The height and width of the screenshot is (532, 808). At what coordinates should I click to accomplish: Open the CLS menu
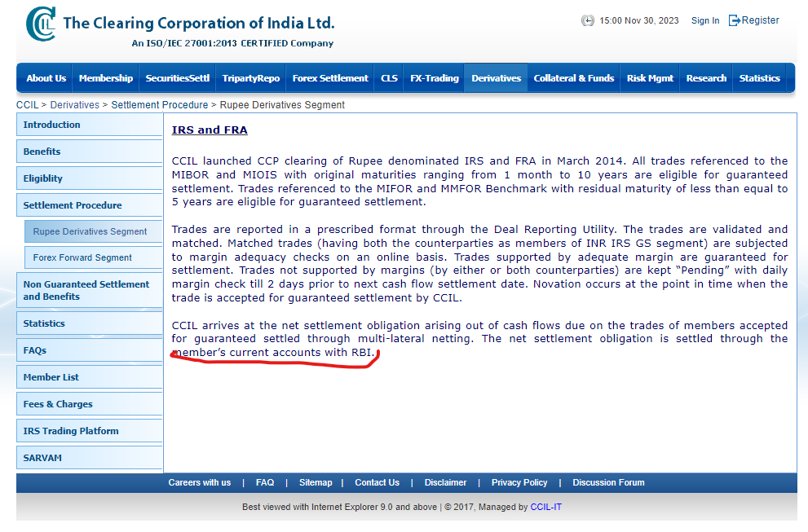tap(389, 78)
